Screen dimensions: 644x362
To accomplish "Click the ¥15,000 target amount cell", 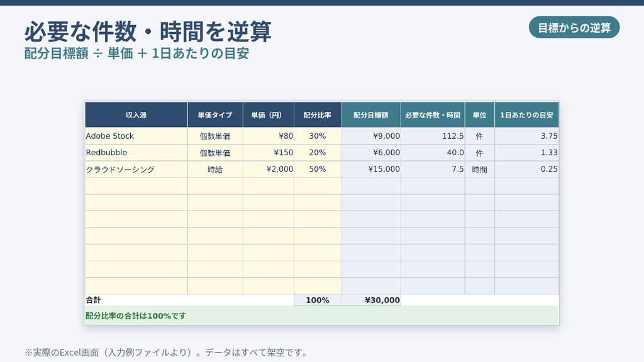I will coord(371,169).
